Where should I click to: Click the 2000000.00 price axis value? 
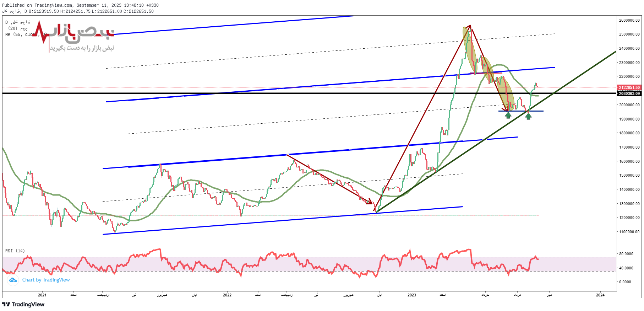[x=629, y=105]
